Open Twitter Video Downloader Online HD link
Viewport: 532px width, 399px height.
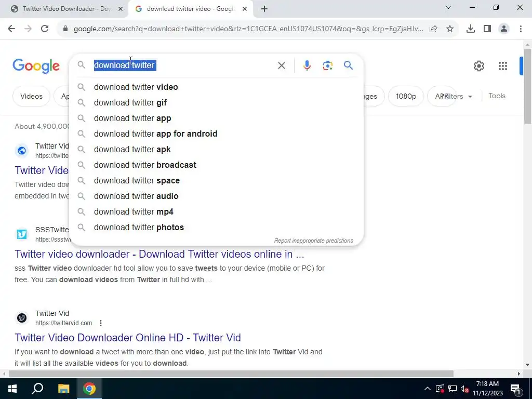[x=128, y=338]
